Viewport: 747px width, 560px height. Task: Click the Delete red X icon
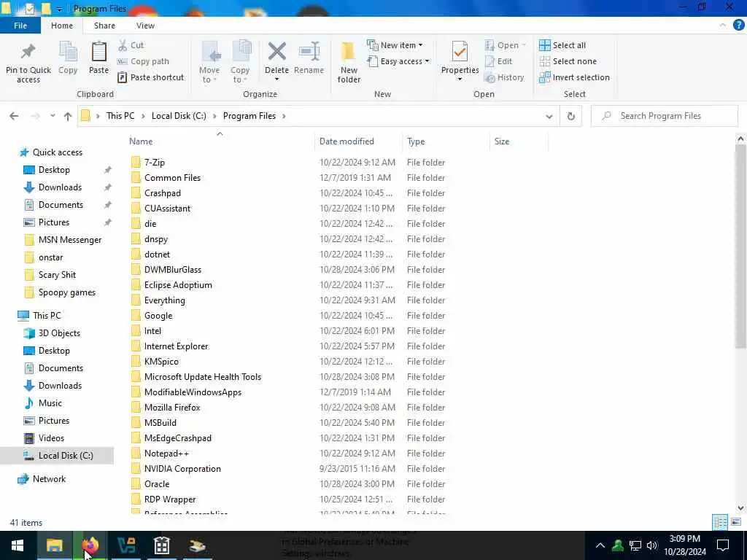[276, 52]
